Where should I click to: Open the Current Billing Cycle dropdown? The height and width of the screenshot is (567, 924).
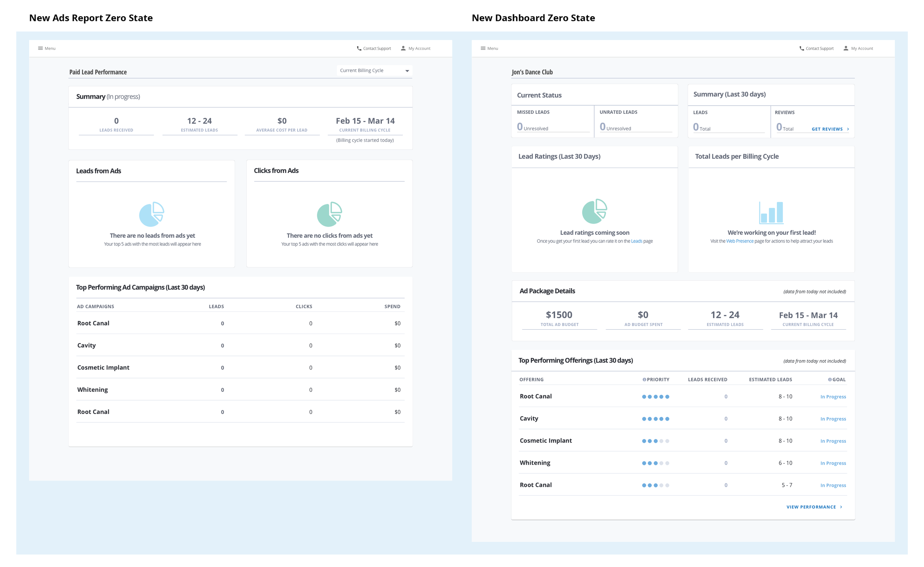(374, 71)
